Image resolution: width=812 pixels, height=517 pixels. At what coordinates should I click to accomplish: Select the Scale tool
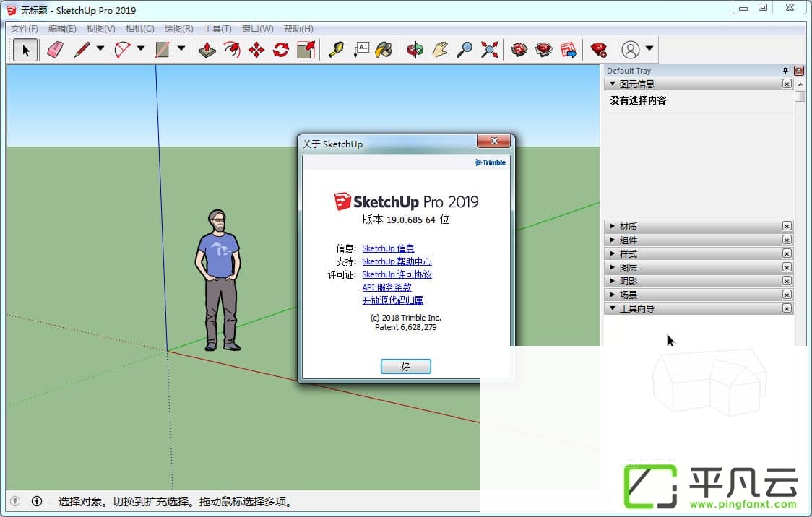pos(306,51)
